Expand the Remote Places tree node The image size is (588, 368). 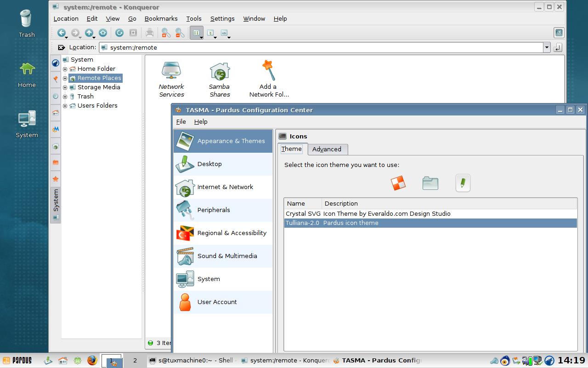pos(65,78)
